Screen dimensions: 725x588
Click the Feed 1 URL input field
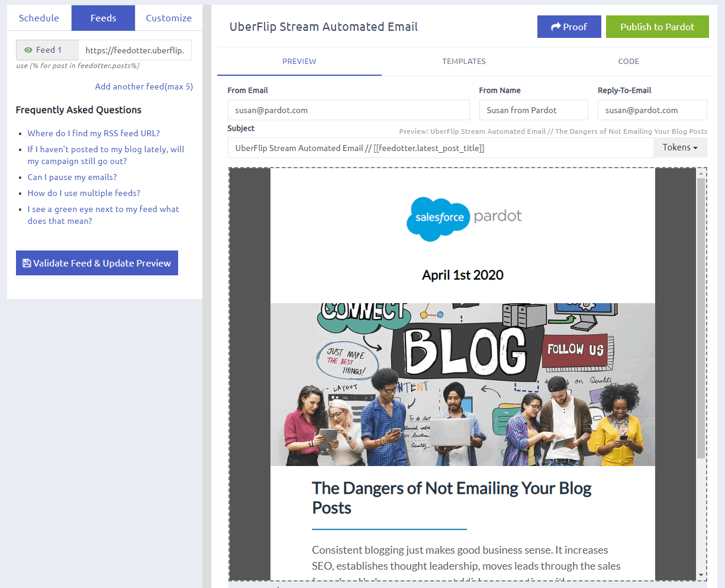point(135,50)
